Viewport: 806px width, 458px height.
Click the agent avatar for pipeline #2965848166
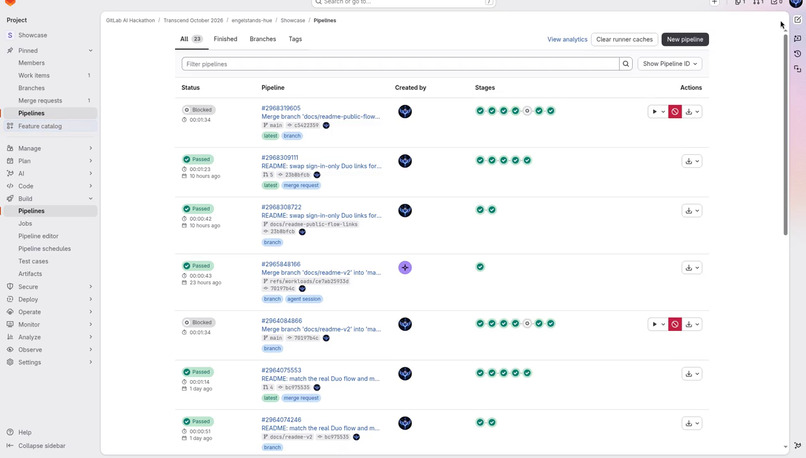[x=405, y=267]
